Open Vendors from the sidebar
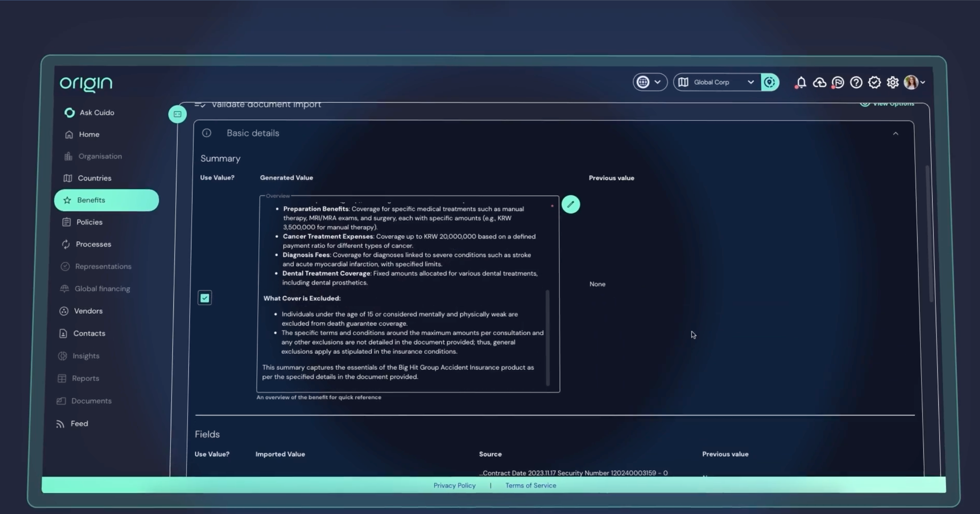The width and height of the screenshot is (980, 514). pyautogui.click(x=88, y=311)
